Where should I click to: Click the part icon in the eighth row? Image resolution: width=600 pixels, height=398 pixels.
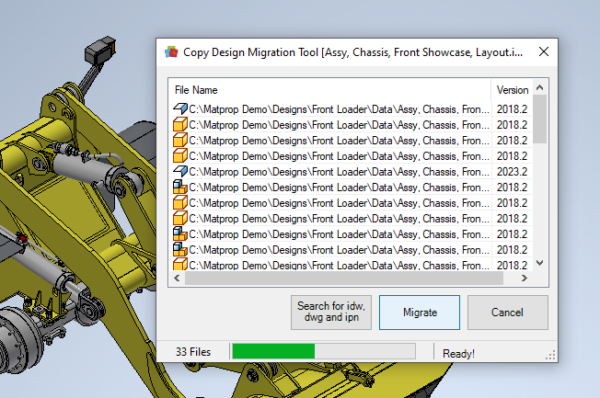tap(180, 219)
